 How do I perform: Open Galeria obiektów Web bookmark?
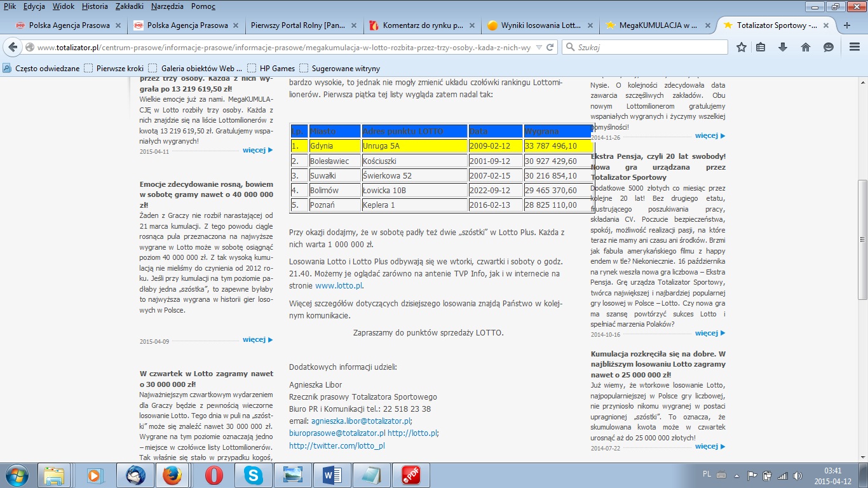click(x=195, y=69)
